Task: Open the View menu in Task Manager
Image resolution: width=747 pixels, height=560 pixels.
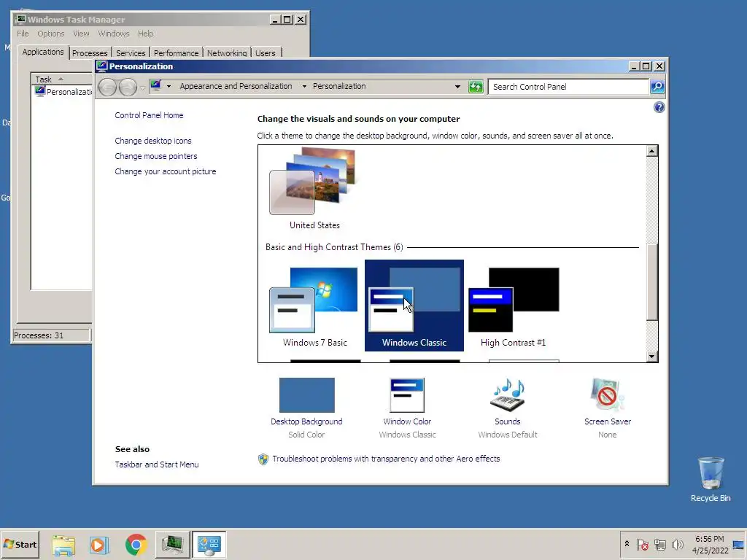Action: (x=81, y=34)
